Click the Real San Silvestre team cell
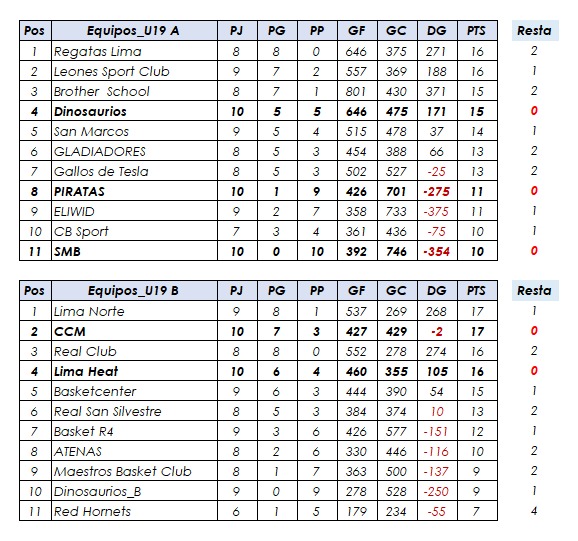This screenshot has height=541, width=578. click(135, 411)
